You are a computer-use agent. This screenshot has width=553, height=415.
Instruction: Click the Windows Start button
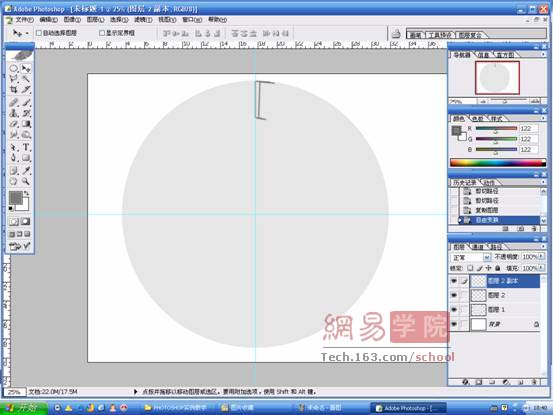click(x=23, y=408)
